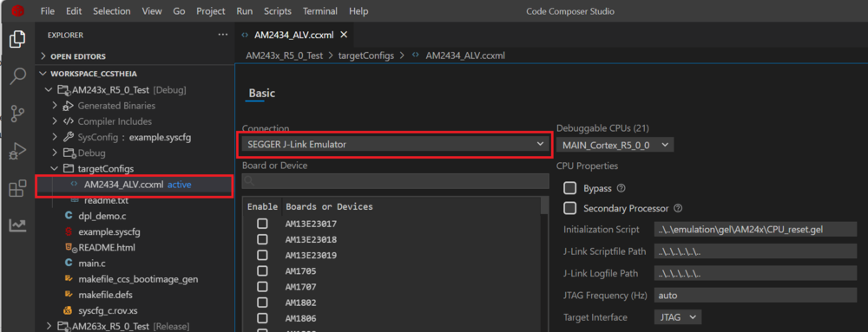Open example.syscfg file in explorer
Screen dimensions: 868x332
[109, 232]
